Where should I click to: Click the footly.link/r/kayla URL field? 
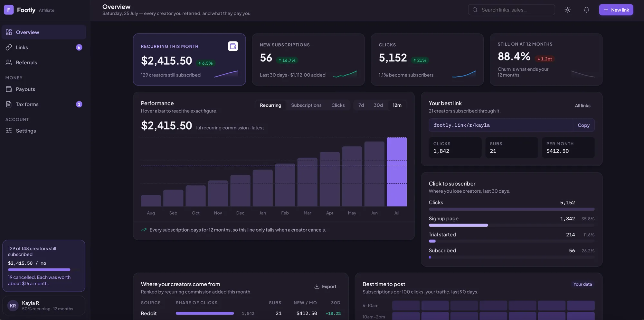pos(501,125)
